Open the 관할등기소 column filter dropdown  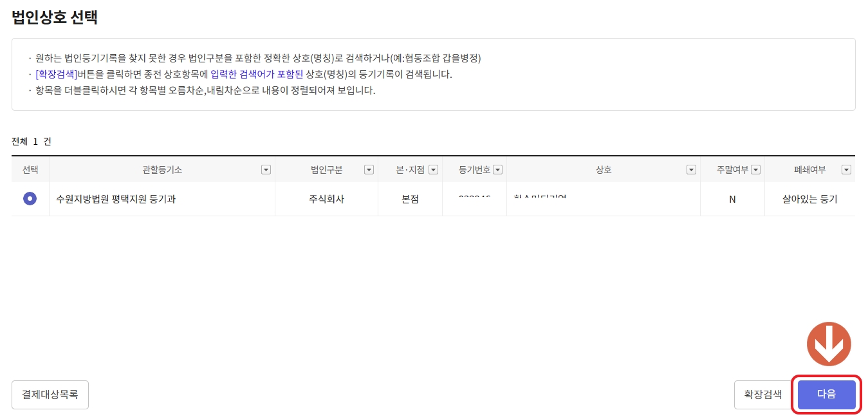[x=265, y=169]
